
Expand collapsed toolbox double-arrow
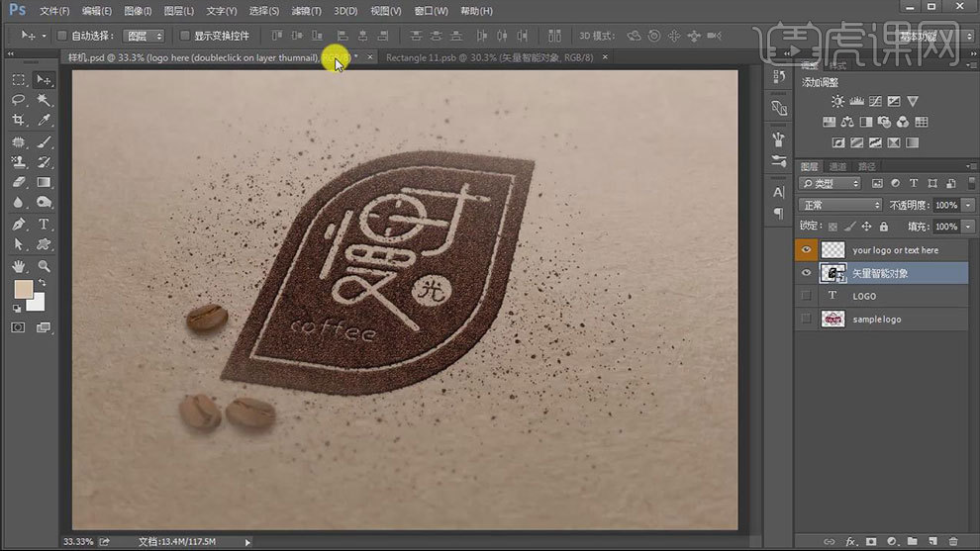(11, 53)
